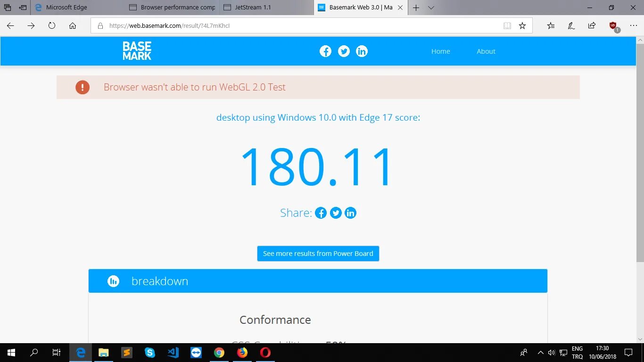Click the WebGL 2.0 warning icon
644x362 pixels.
(83, 87)
